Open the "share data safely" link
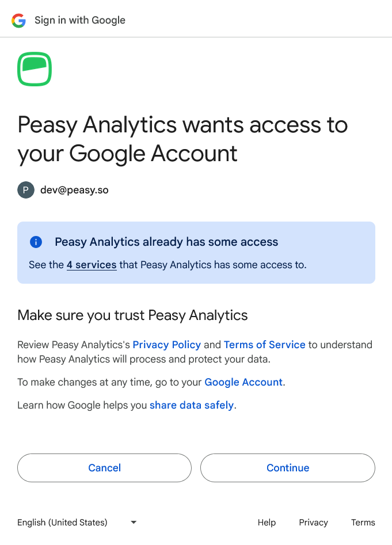 tap(192, 405)
